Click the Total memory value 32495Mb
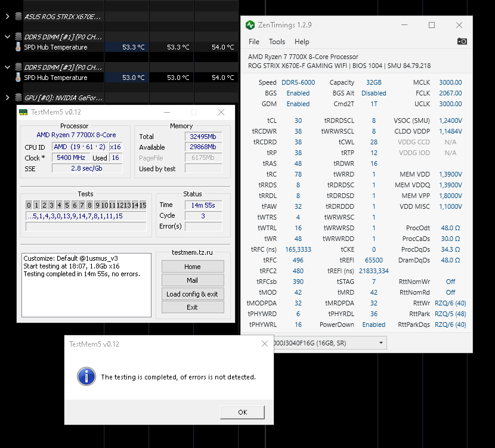The height and width of the screenshot is (448, 495). point(203,137)
